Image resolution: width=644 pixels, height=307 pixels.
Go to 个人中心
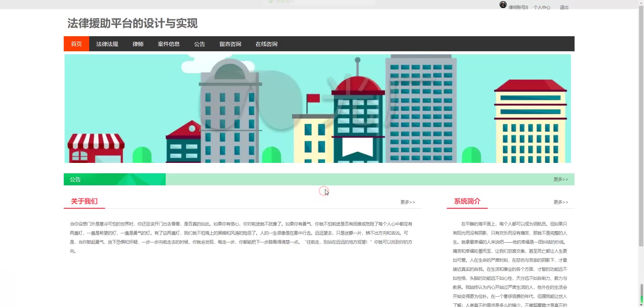tap(542, 7)
